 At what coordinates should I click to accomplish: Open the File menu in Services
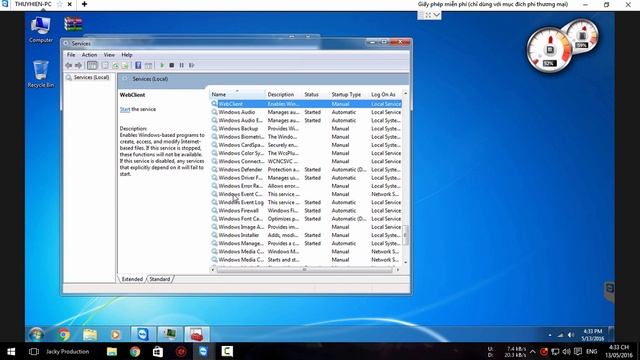[71, 55]
